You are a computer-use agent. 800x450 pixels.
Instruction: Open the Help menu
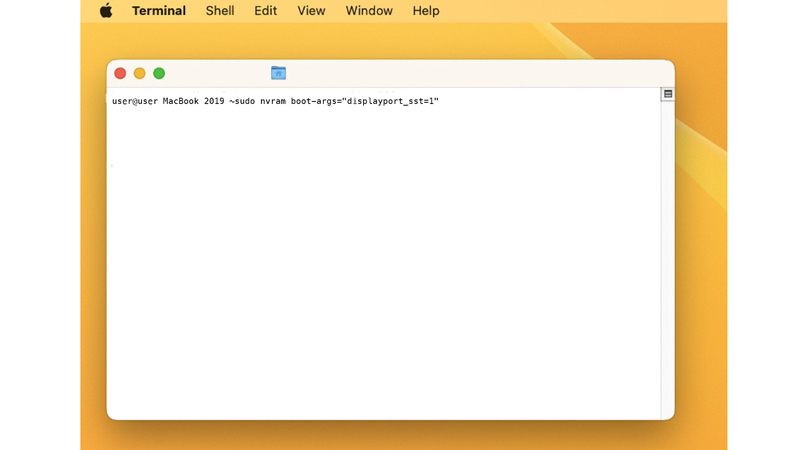pos(426,11)
